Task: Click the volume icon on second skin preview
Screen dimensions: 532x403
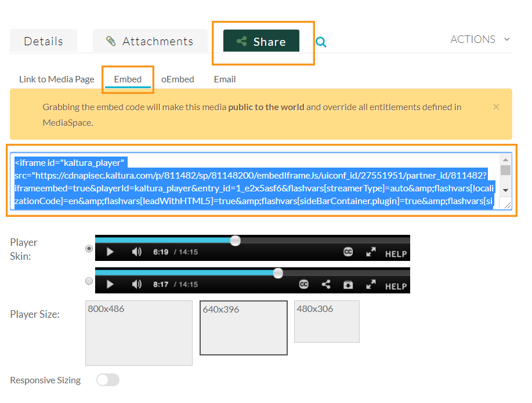Action: (137, 284)
